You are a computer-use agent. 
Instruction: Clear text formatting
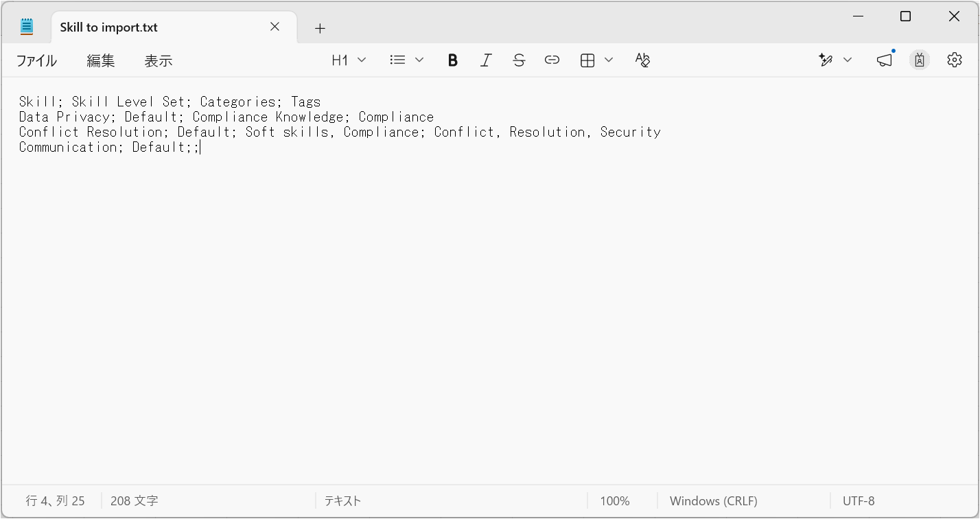click(642, 60)
